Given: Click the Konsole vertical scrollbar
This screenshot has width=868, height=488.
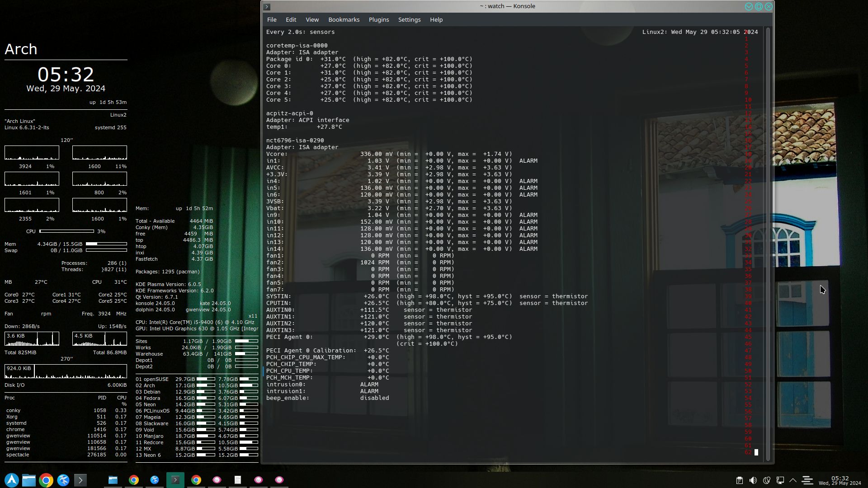Looking at the screenshot, I should click(x=768, y=244).
